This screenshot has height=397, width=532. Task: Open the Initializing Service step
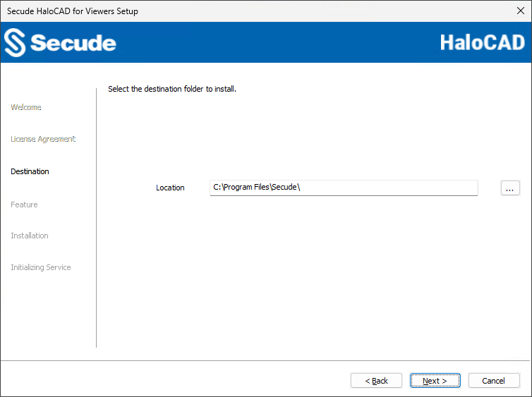[x=41, y=267]
